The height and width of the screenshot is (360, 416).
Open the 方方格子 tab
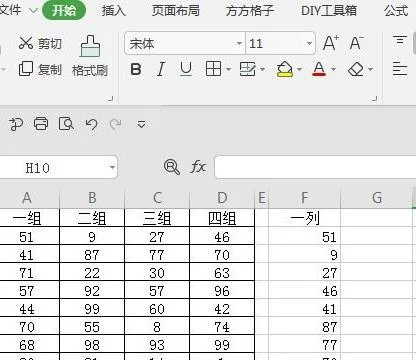tap(250, 11)
